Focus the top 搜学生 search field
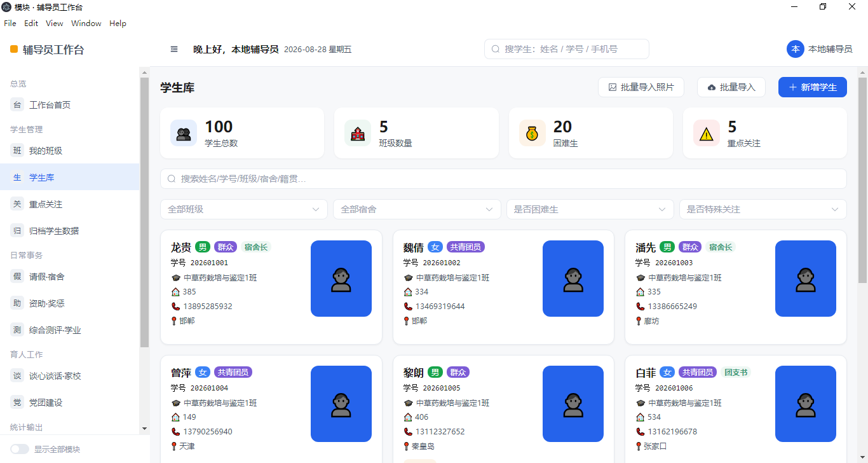868x463 pixels. [567, 49]
